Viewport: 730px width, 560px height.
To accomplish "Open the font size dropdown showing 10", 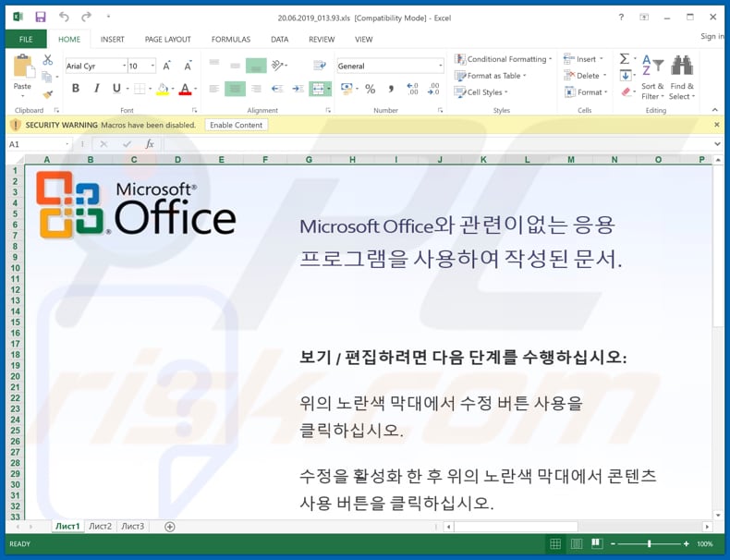I will [152, 66].
